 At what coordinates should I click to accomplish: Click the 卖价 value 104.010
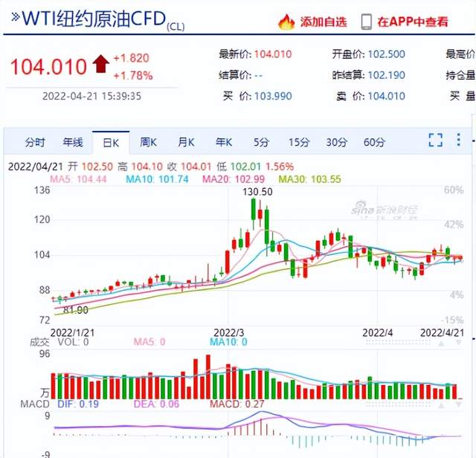click(x=387, y=96)
